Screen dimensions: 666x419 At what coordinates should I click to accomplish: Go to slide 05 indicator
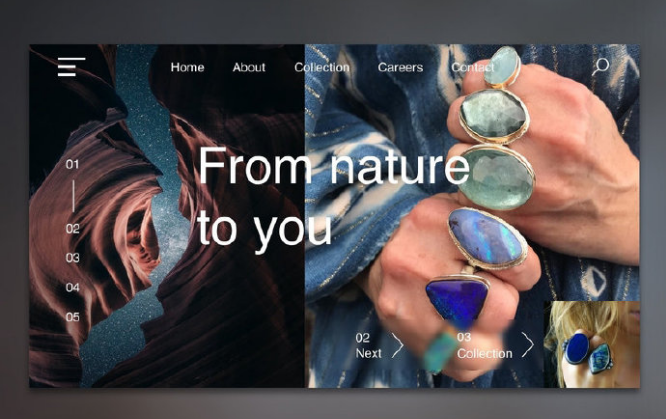point(73,317)
